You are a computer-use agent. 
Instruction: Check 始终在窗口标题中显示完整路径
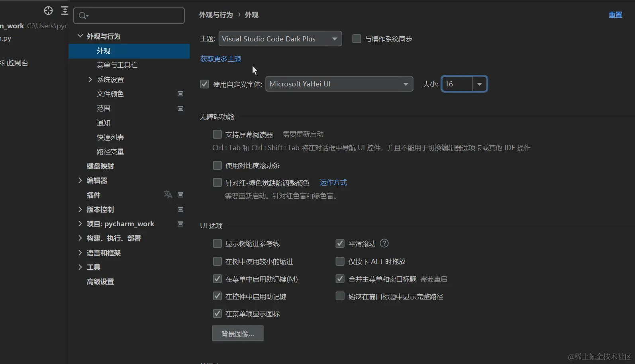340,296
